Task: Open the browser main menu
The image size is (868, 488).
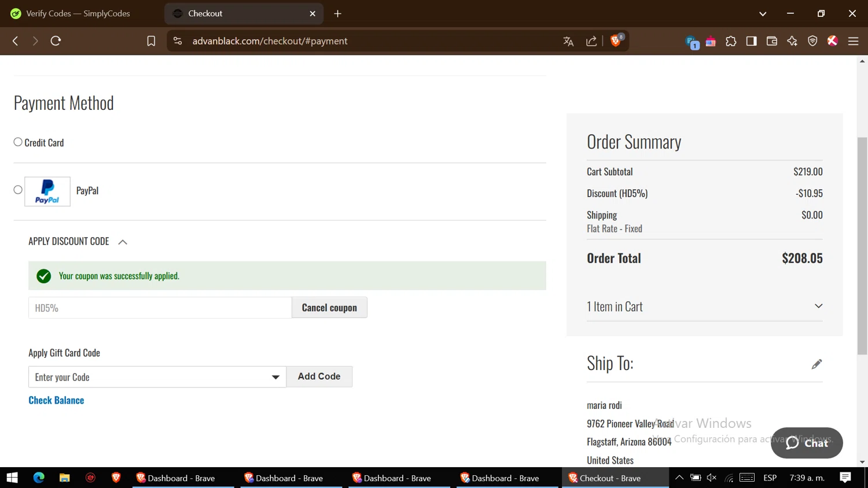Action: pyautogui.click(x=853, y=41)
